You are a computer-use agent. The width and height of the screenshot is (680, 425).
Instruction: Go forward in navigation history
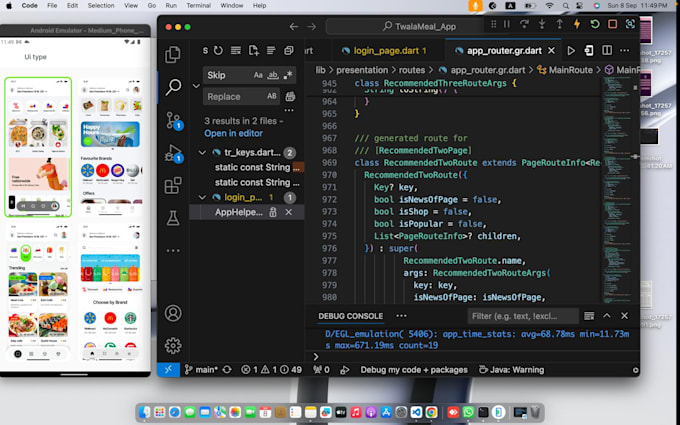pos(311,27)
